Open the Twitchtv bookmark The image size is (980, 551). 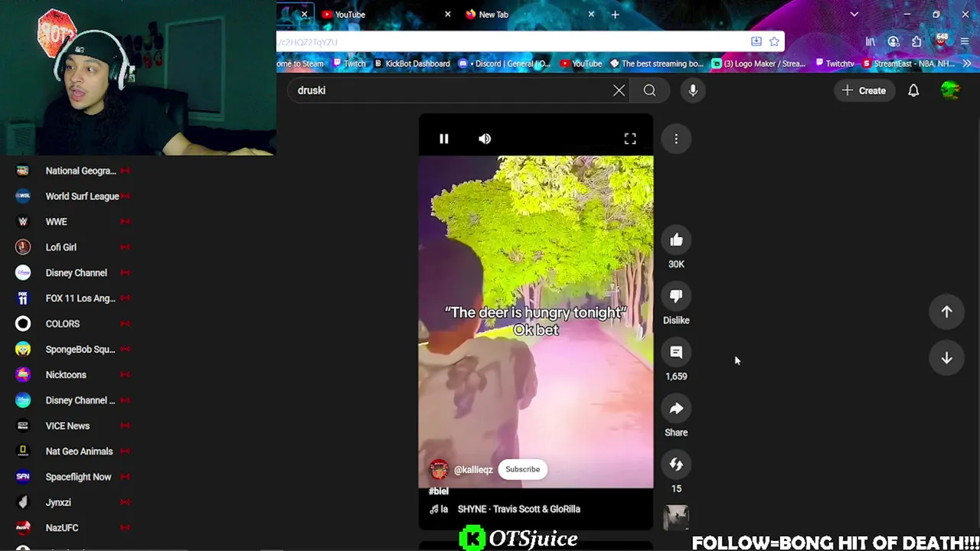click(x=835, y=64)
